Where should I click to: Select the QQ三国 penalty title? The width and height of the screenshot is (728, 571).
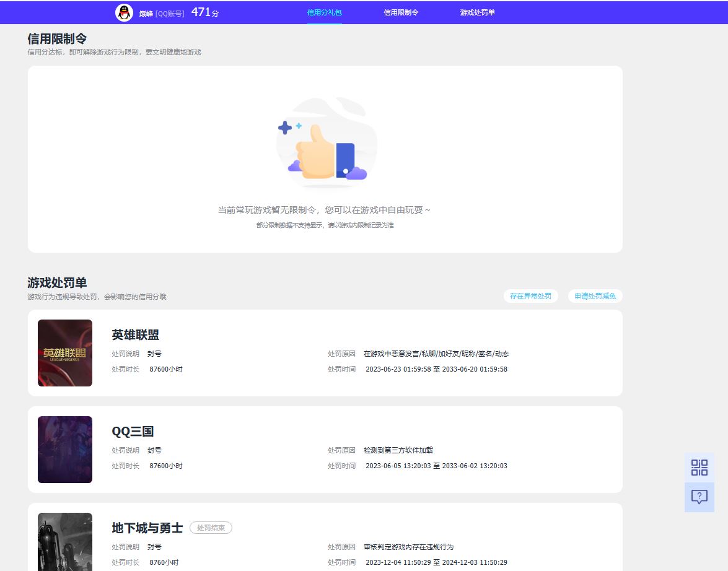click(x=133, y=432)
